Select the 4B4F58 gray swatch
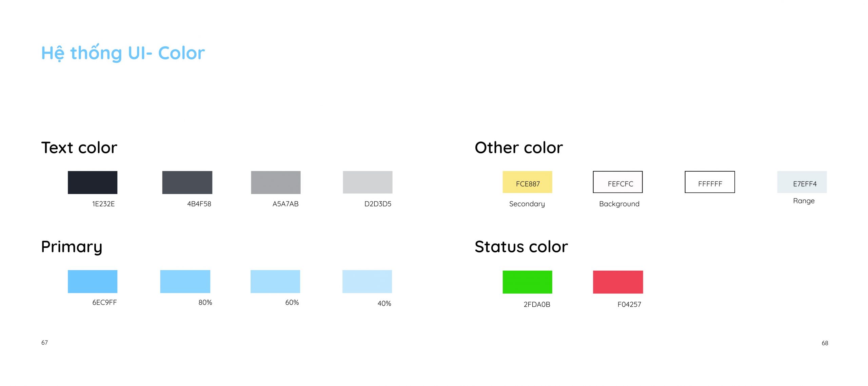This screenshot has width=868, height=386. point(187,182)
